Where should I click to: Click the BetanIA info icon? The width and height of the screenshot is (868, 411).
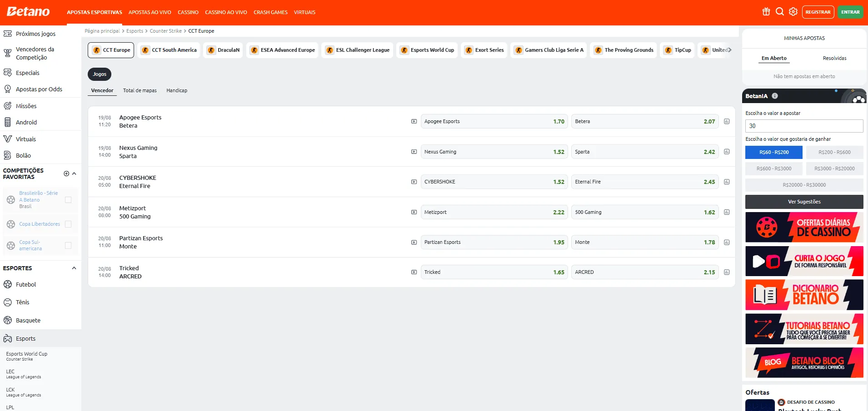775,96
